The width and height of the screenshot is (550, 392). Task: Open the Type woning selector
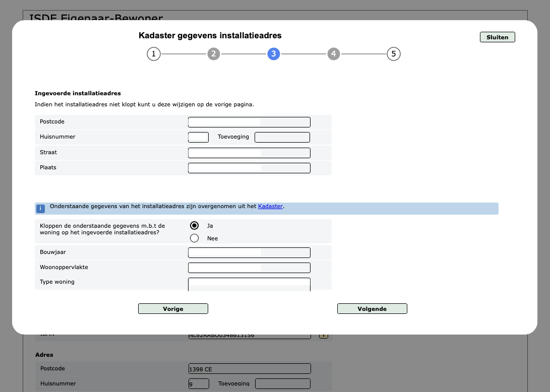pos(249,284)
